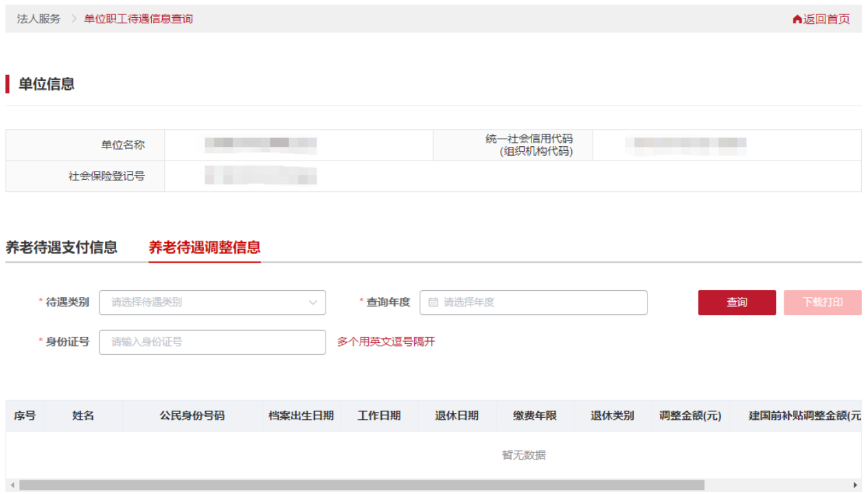The image size is (868, 494).
Task: Switch to 养老待遇支付信息 tab
Action: coord(61,248)
